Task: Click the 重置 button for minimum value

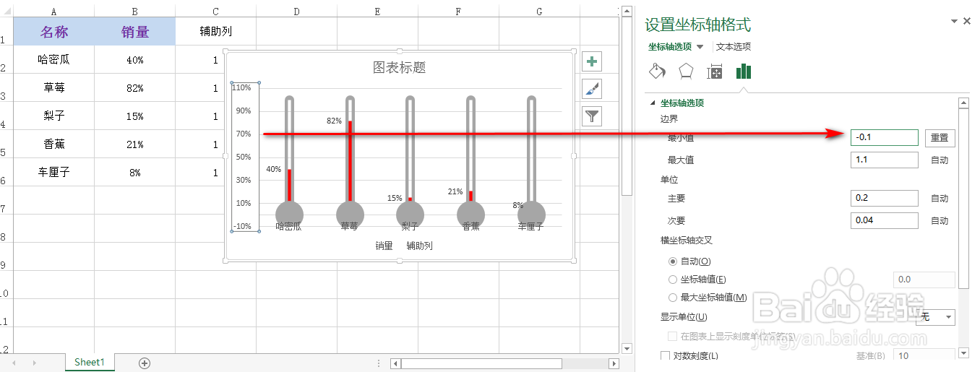Action: tap(940, 137)
